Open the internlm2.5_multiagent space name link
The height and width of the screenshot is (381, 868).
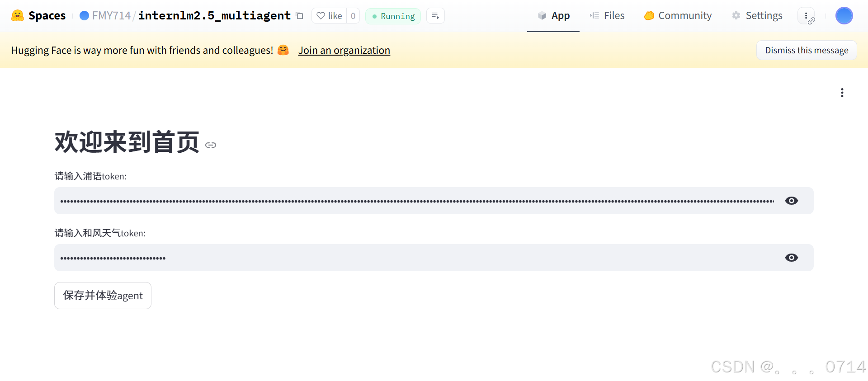click(214, 16)
